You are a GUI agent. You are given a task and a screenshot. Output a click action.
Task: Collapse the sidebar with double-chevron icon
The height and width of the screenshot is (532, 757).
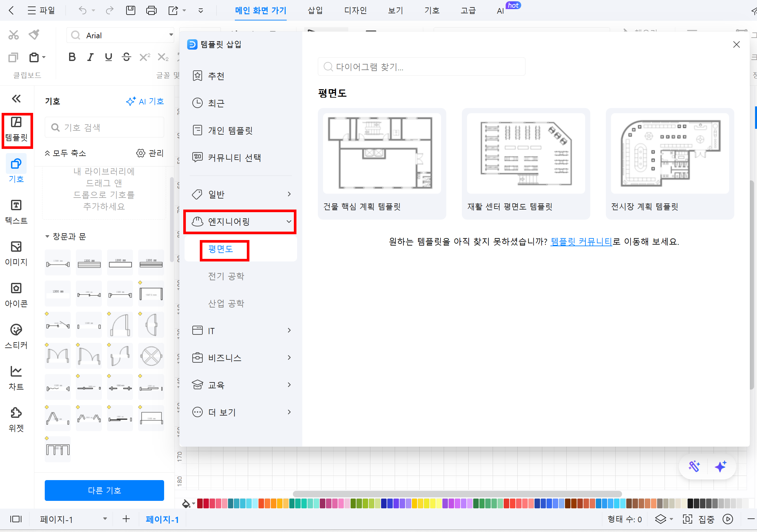[x=16, y=98]
